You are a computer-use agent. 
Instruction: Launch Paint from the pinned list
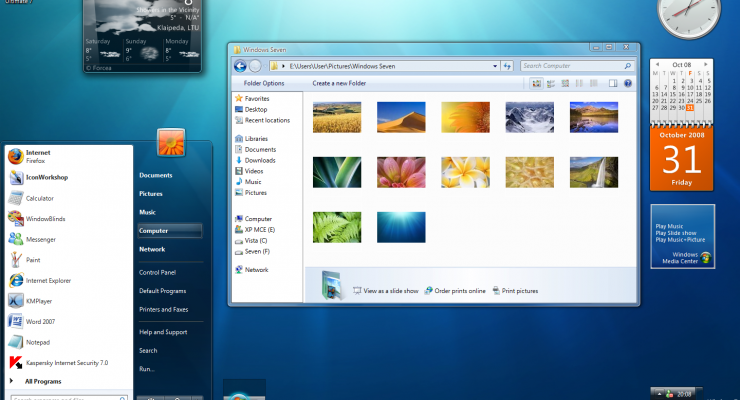tap(32, 259)
